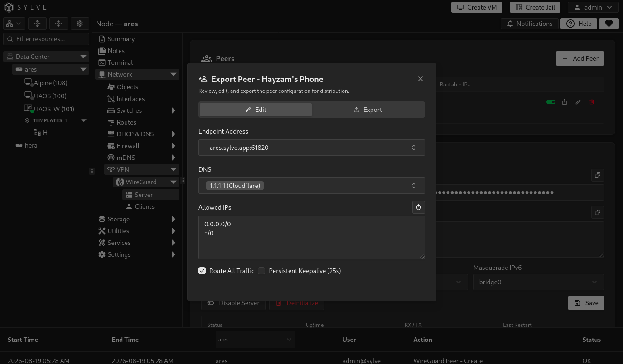Collapse the Data Center tree node
The image size is (623, 364).
tap(83, 57)
